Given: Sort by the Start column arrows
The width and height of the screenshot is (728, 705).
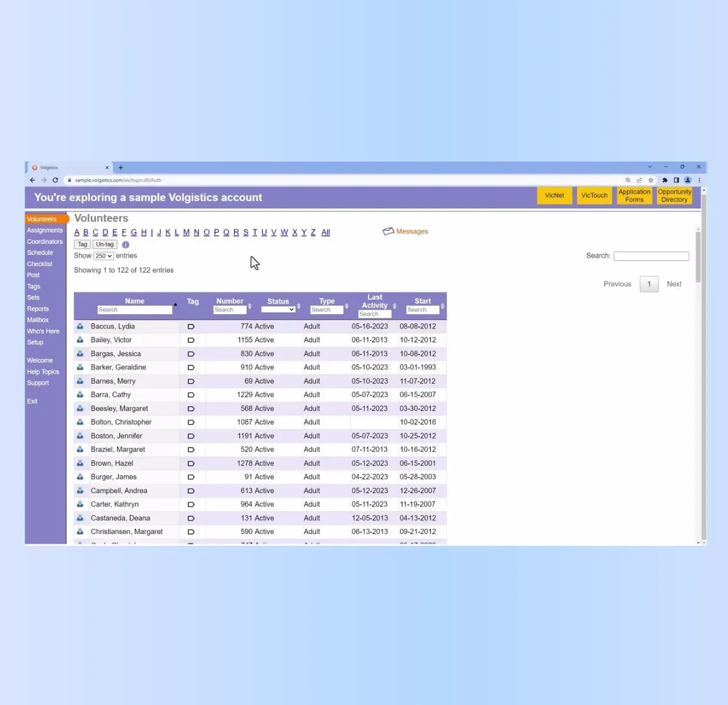Looking at the screenshot, I should click(x=443, y=306).
